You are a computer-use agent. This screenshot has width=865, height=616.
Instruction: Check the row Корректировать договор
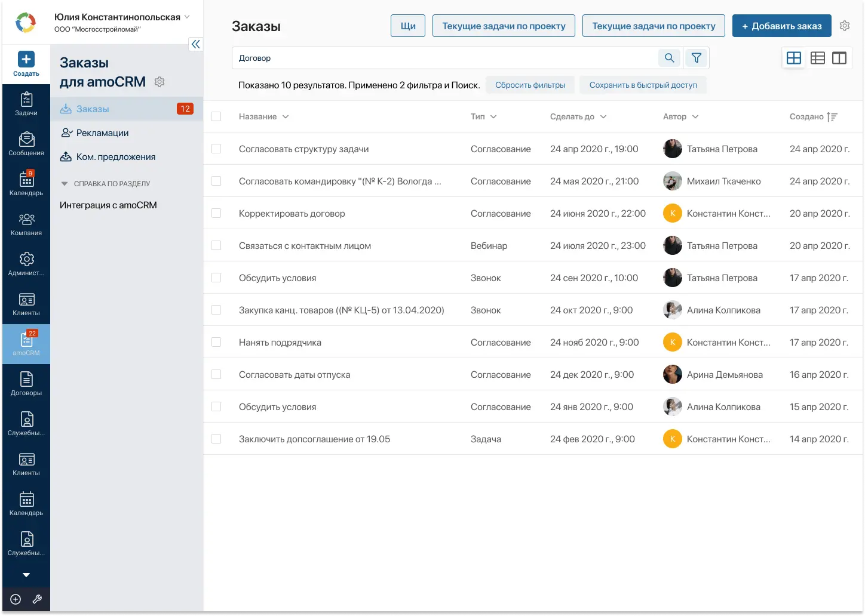tap(216, 213)
